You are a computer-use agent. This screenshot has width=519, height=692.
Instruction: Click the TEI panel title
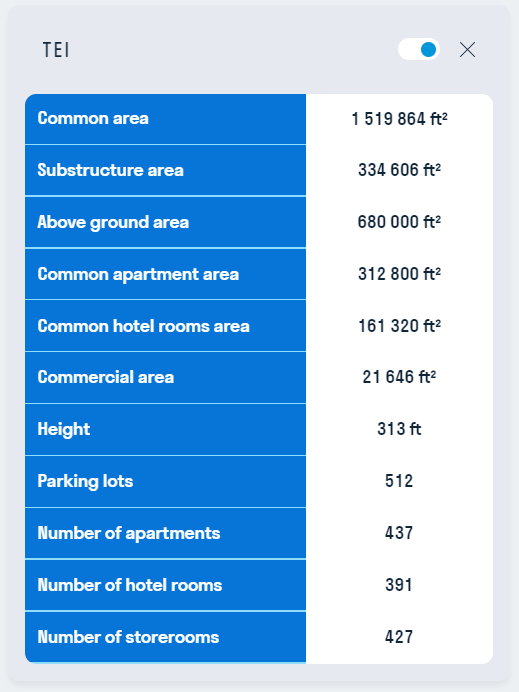(56, 50)
